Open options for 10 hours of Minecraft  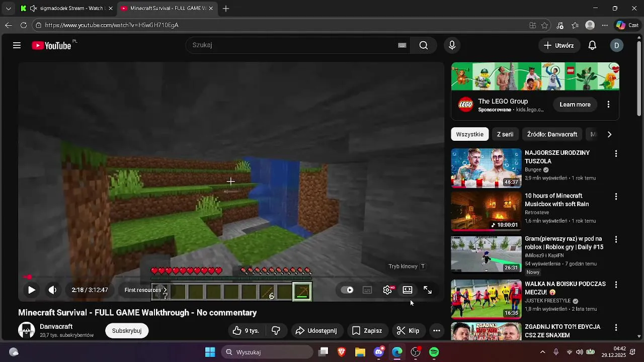pos(616,197)
